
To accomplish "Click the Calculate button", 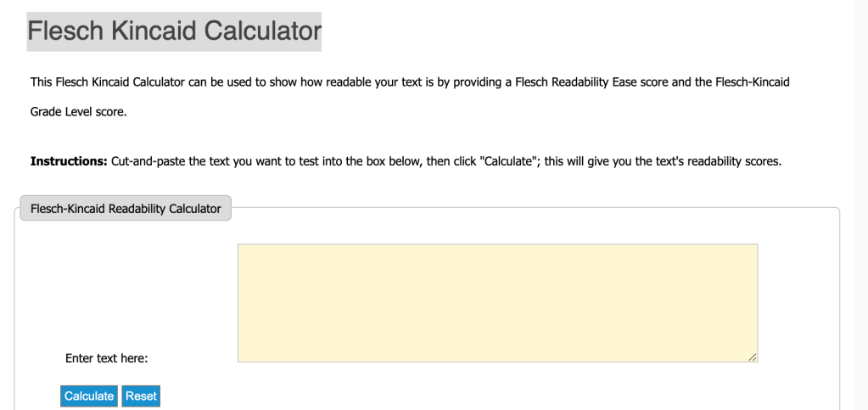I will [x=89, y=396].
